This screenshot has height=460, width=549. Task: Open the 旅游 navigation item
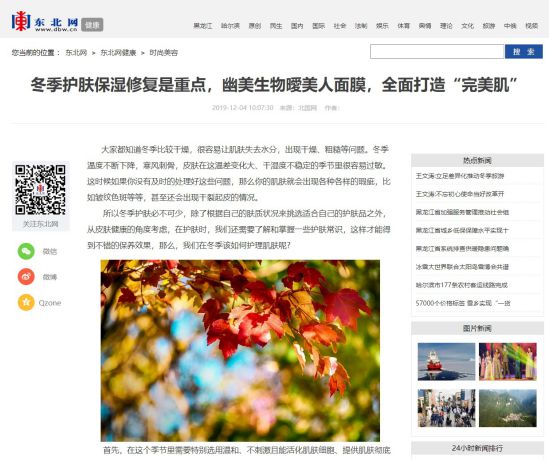(x=489, y=26)
